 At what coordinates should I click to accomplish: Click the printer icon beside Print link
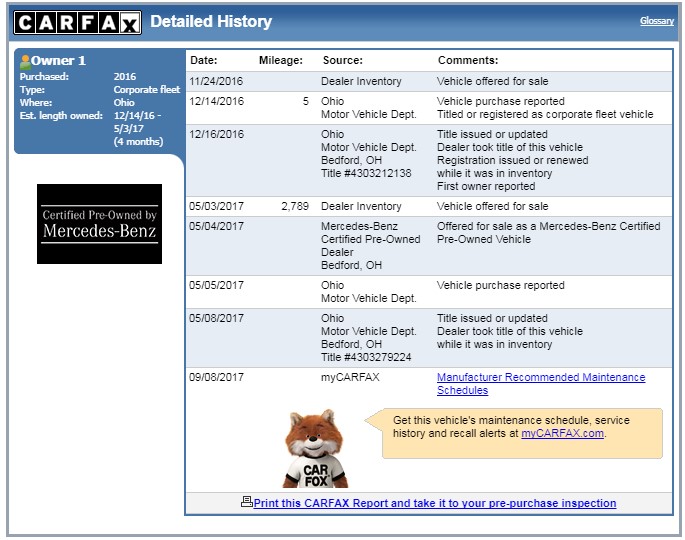(247, 502)
